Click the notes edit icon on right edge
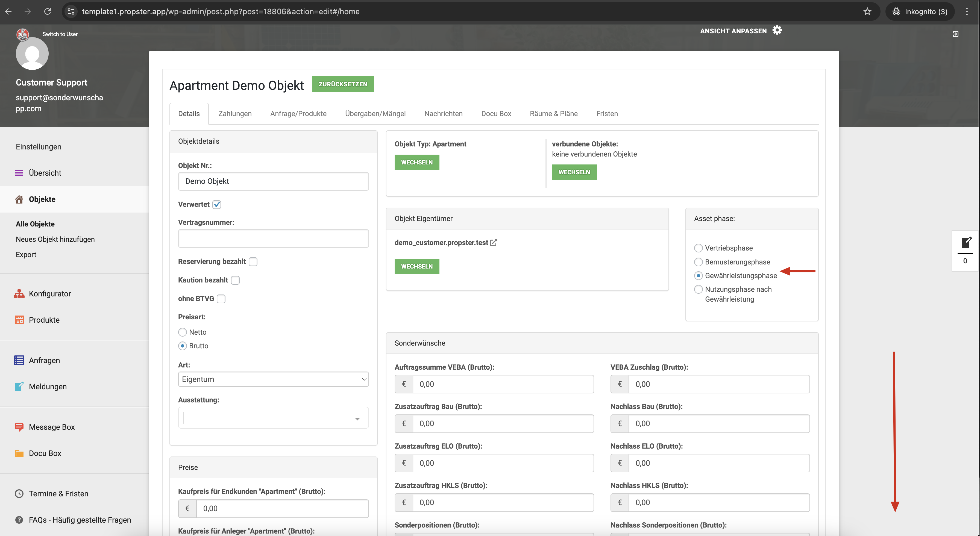 click(x=966, y=242)
